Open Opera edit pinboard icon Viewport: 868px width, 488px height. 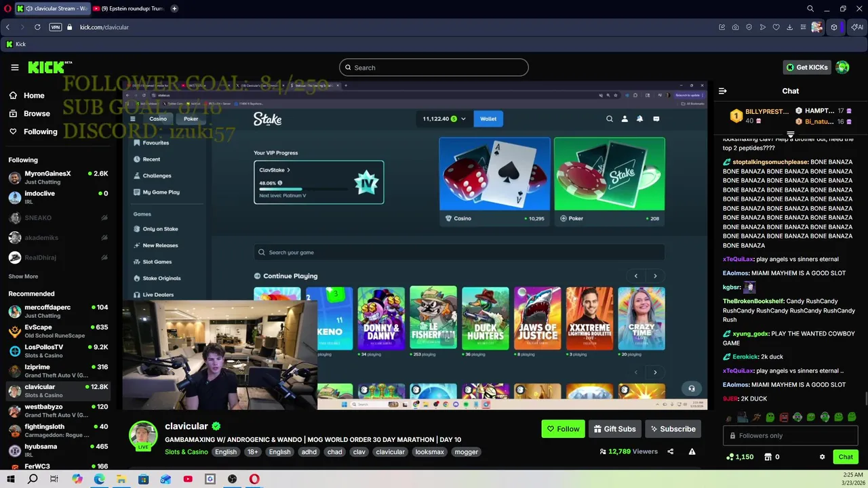pyautogui.click(x=722, y=27)
